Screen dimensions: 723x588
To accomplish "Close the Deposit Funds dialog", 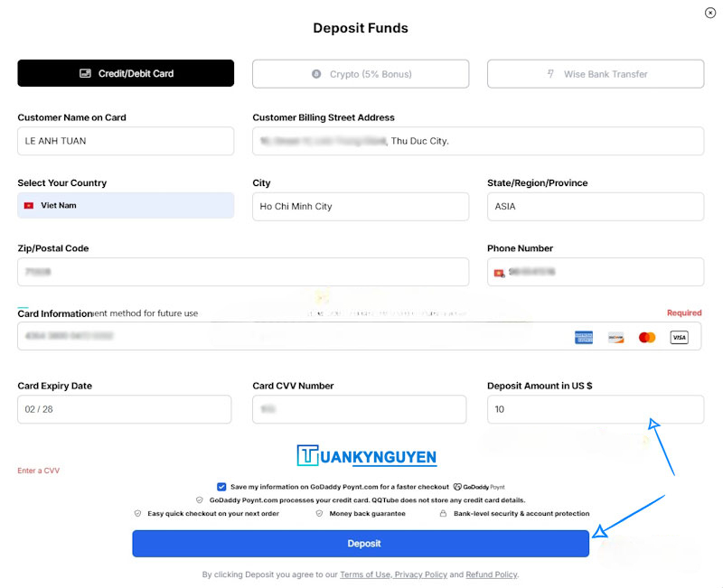I will [709, 13].
